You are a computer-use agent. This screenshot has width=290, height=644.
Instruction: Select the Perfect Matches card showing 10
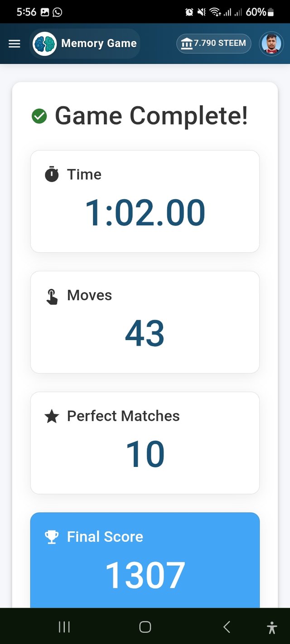click(x=145, y=443)
